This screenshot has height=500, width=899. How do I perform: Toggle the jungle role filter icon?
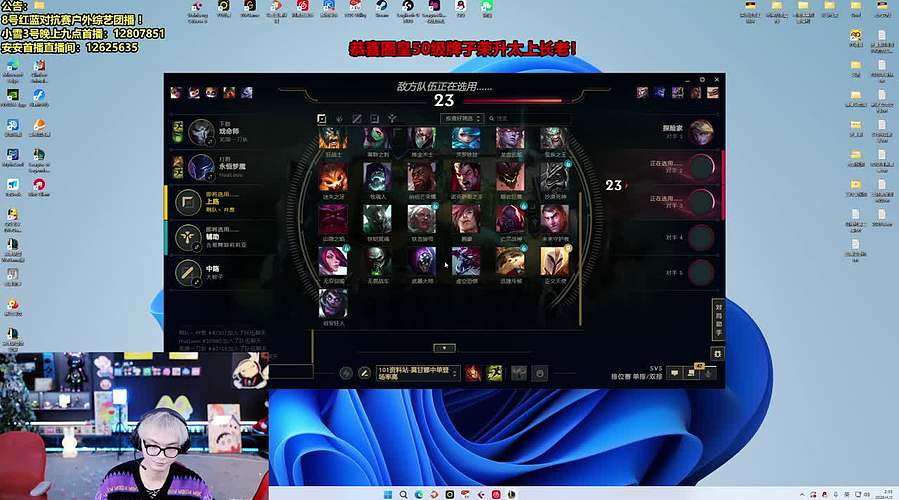(x=340, y=118)
